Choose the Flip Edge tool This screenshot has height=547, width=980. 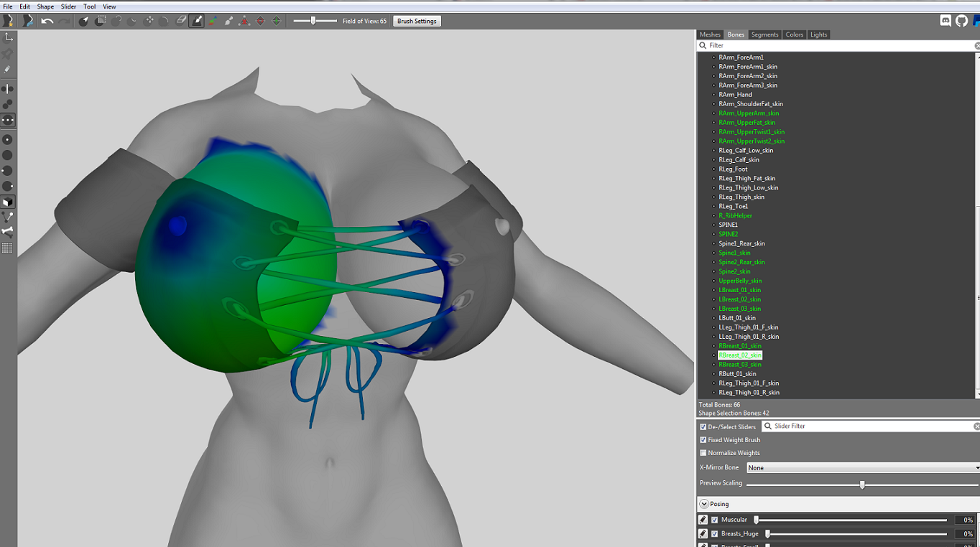260,21
